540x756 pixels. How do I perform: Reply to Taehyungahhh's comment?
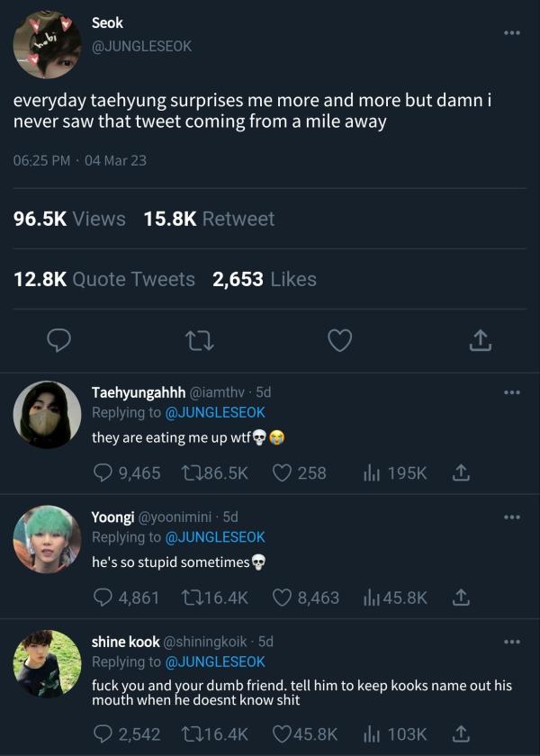click(104, 472)
